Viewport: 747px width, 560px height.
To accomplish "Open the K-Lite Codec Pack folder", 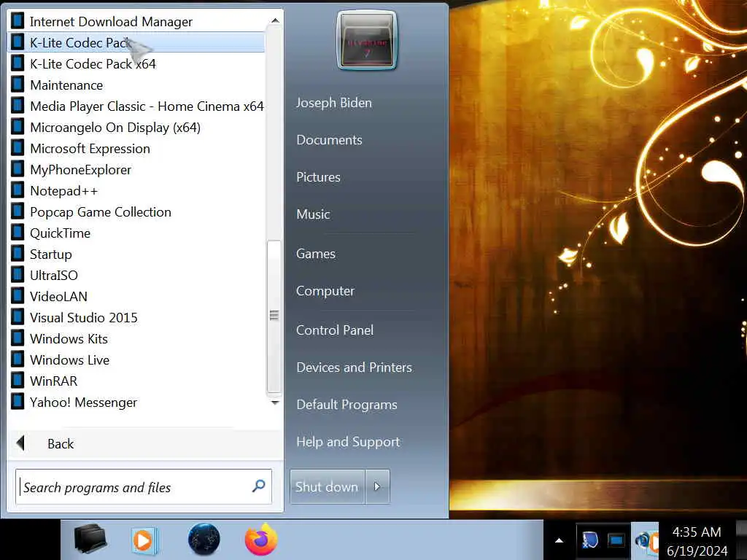I will click(x=136, y=42).
